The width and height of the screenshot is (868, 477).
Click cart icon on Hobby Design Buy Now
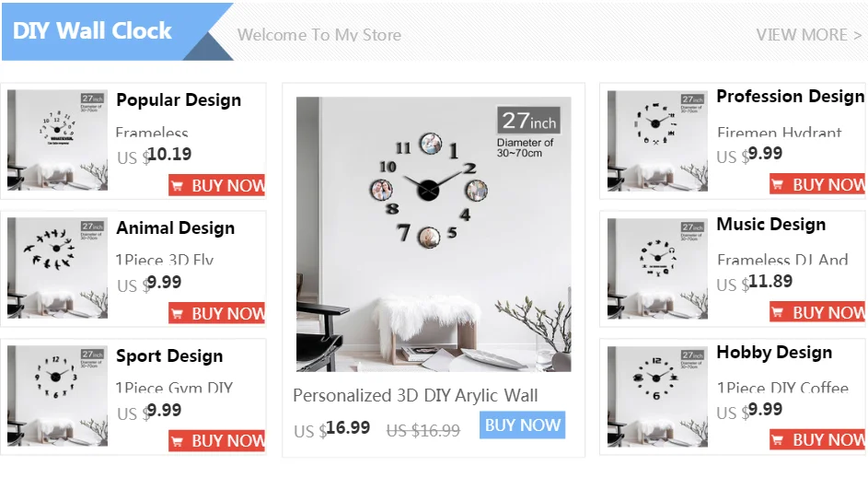click(x=778, y=440)
